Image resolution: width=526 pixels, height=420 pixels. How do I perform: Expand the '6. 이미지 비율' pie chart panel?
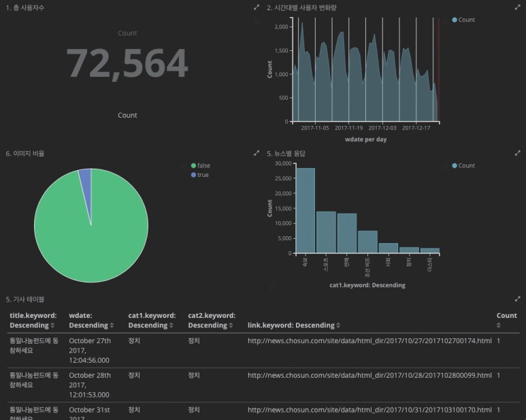(x=257, y=154)
